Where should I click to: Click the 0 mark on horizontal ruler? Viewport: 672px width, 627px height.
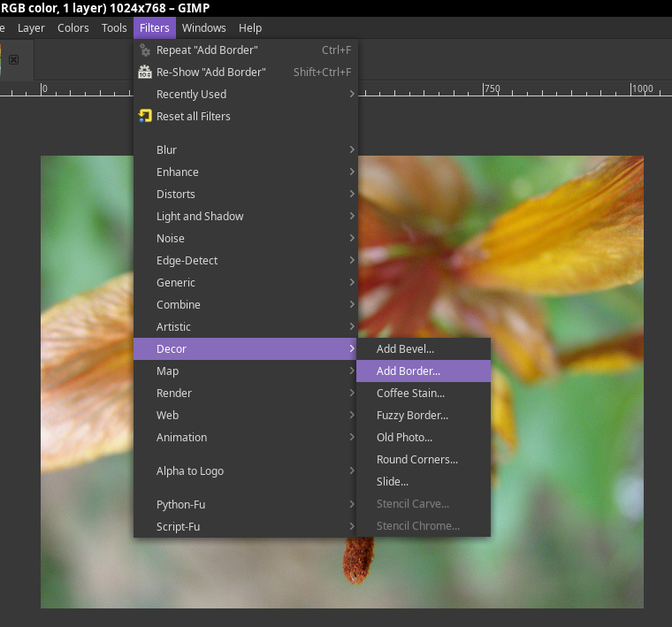click(x=44, y=88)
